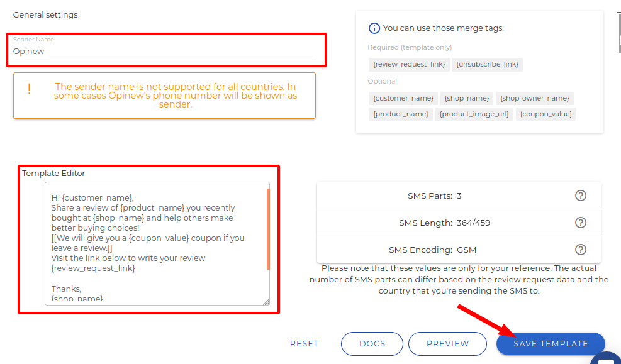Click inside the Template Editor text area
The height and width of the screenshot is (364, 621).
tap(157, 244)
